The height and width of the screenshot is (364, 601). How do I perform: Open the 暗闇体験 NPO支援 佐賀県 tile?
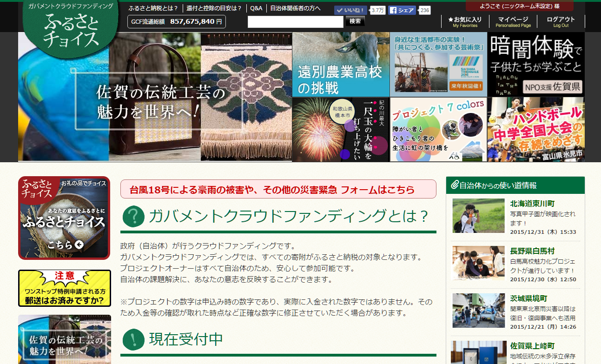tap(536, 65)
